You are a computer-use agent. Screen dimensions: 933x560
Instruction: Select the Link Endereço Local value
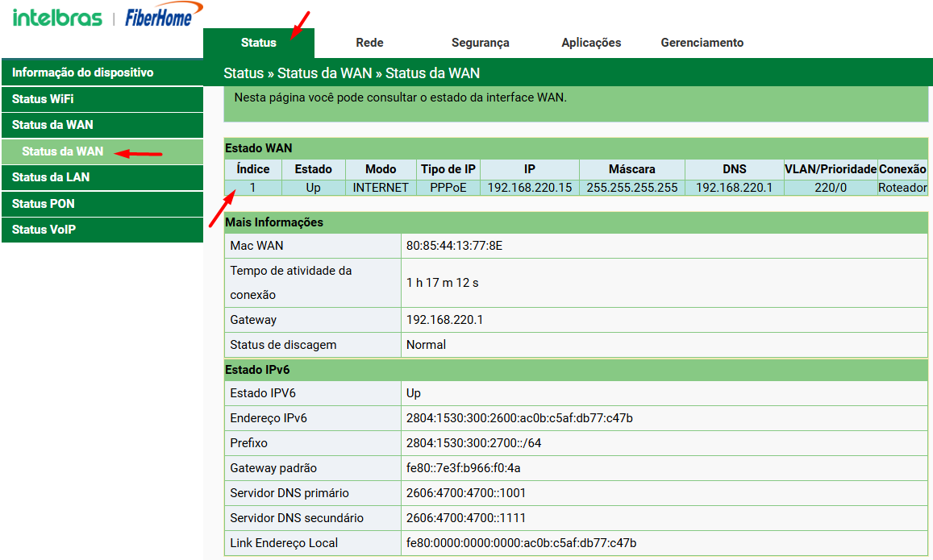[521, 543]
